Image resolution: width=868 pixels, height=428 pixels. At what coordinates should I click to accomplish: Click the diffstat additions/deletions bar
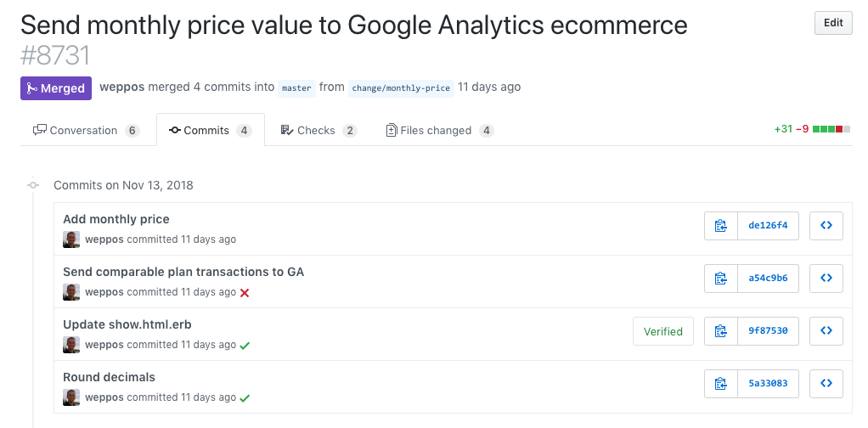pos(831,130)
